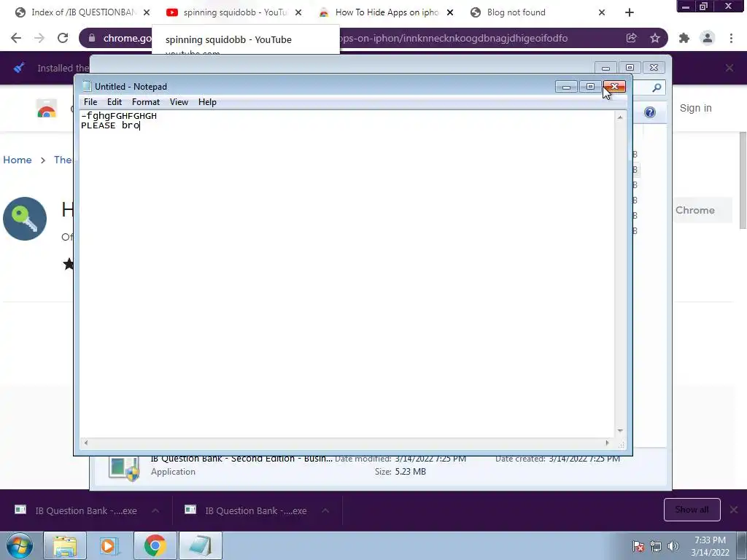Screen dimensions: 747x560
Task: Open the Chrome extensions puzzle icon
Action: [684, 38]
